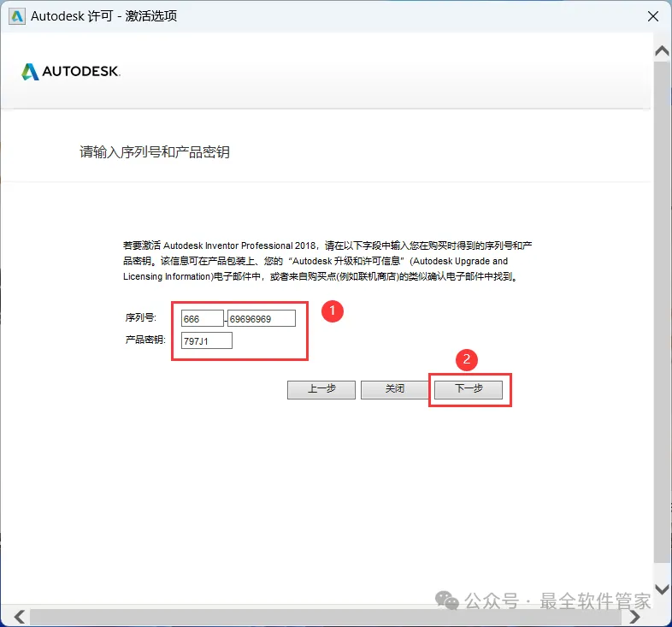
Task: Click the Autodesk title bar app icon
Action: [x=17, y=16]
